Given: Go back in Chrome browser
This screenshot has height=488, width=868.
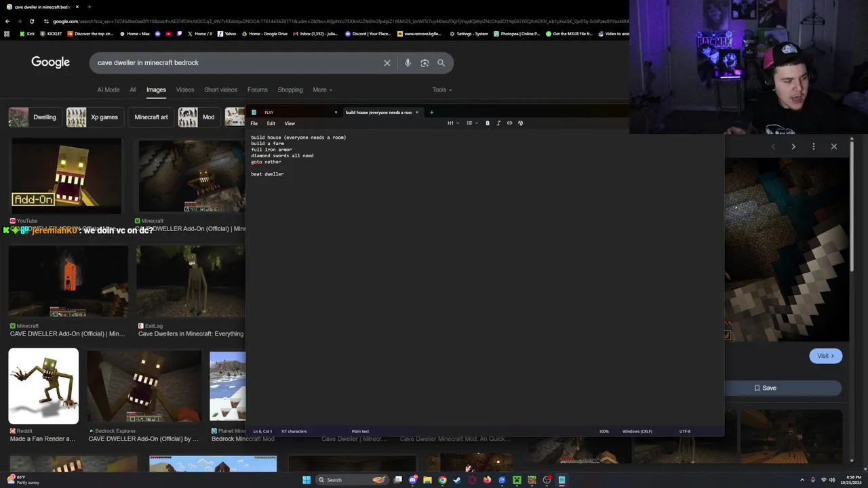Looking at the screenshot, I should [7, 21].
